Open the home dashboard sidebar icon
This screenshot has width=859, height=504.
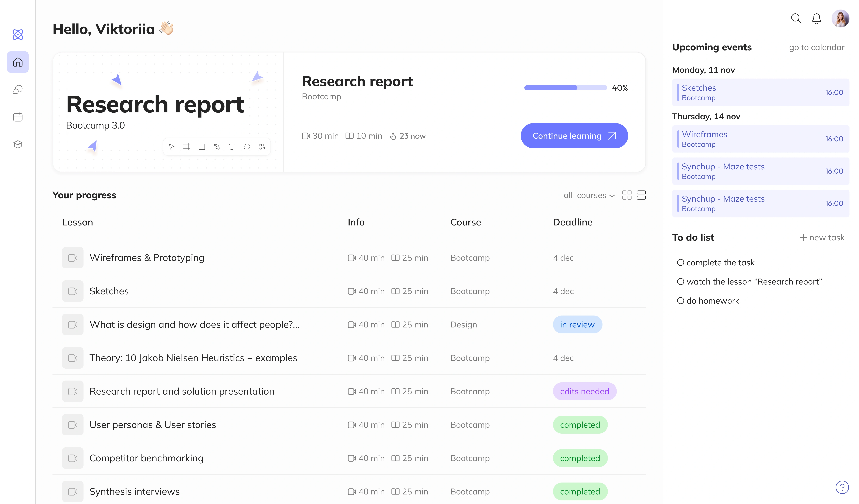pos(18,62)
